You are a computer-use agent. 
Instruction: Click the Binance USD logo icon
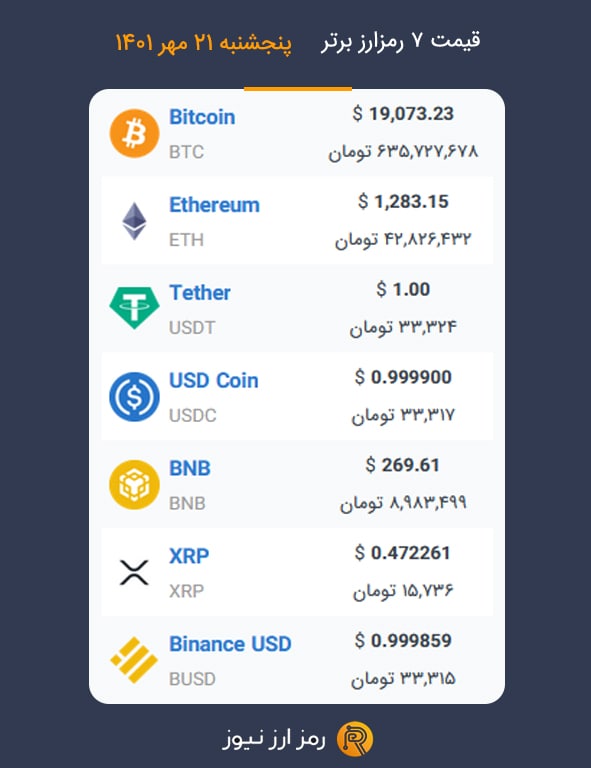(134, 660)
